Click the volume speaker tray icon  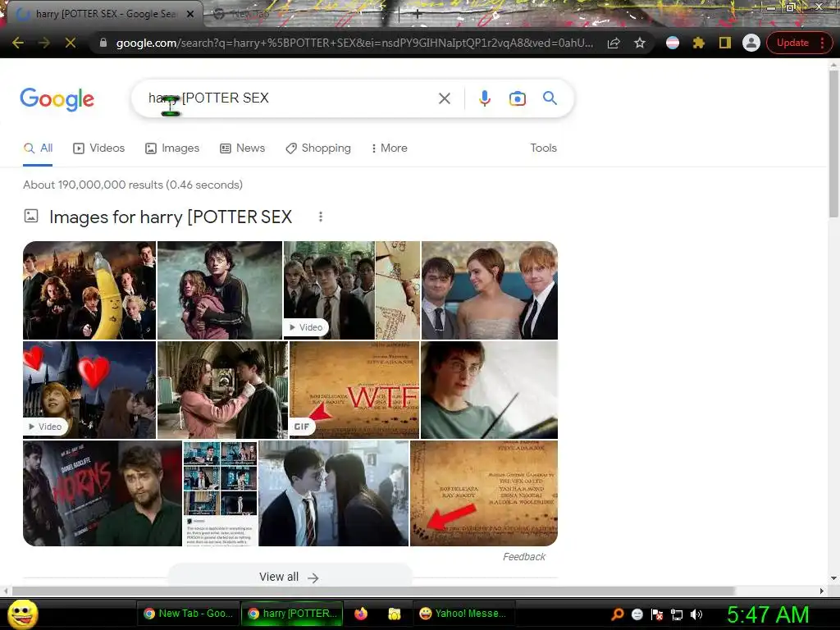click(696, 614)
